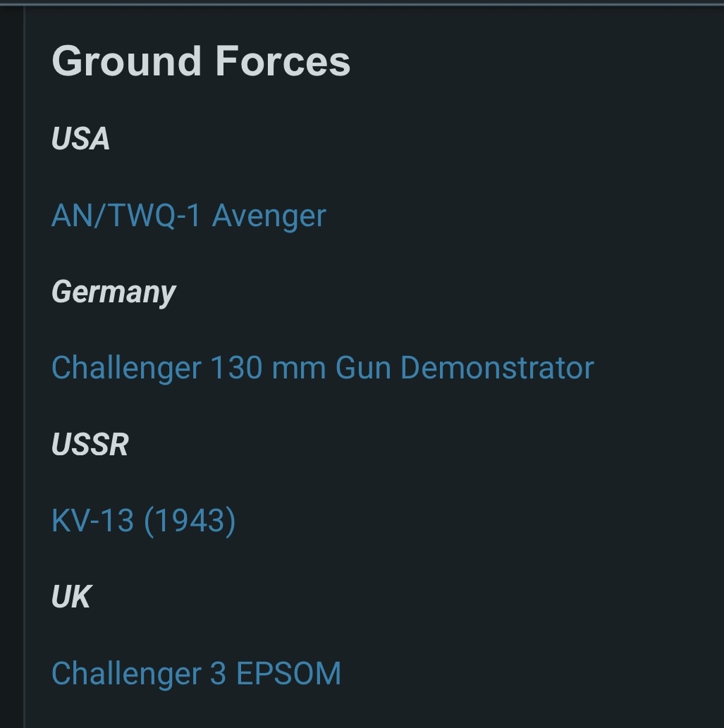724x728 pixels.
Task: Click the USA nation heading
Action: [80, 139]
